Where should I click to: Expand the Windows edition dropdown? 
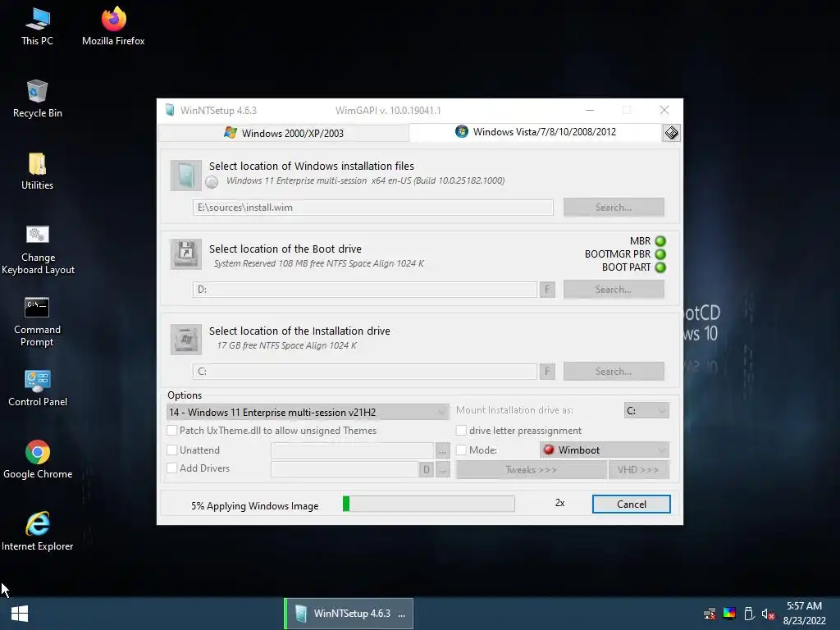tap(308, 412)
